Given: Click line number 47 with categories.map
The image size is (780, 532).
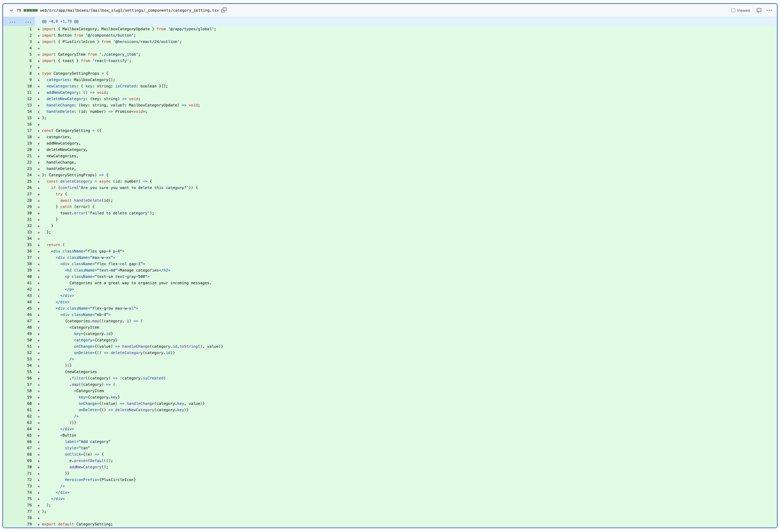Looking at the screenshot, I should point(29,321).
